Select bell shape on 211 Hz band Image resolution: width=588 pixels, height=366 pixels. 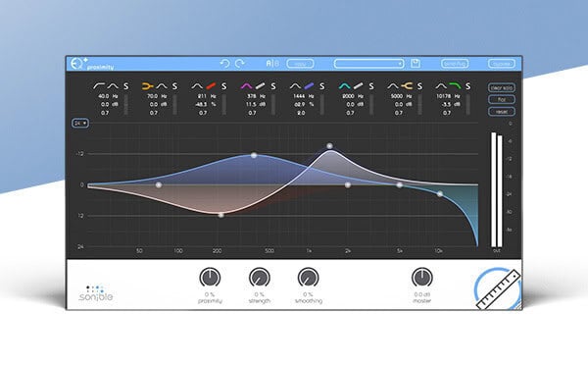click(197, 86)
